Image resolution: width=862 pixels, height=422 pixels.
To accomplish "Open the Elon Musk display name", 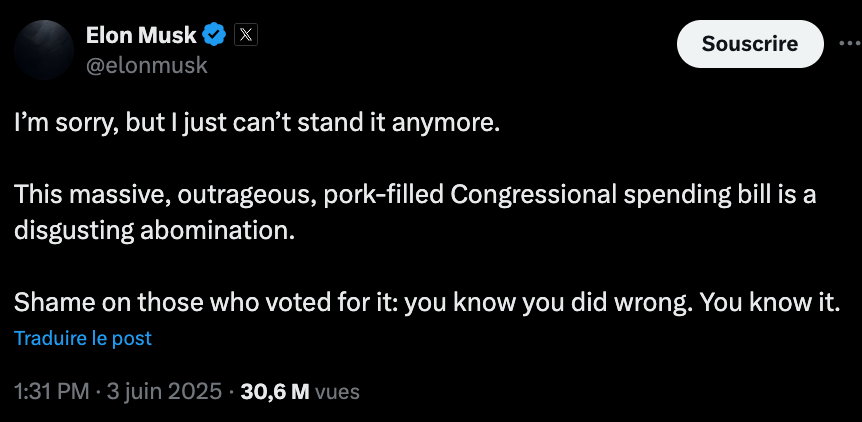I will (141, 37).
